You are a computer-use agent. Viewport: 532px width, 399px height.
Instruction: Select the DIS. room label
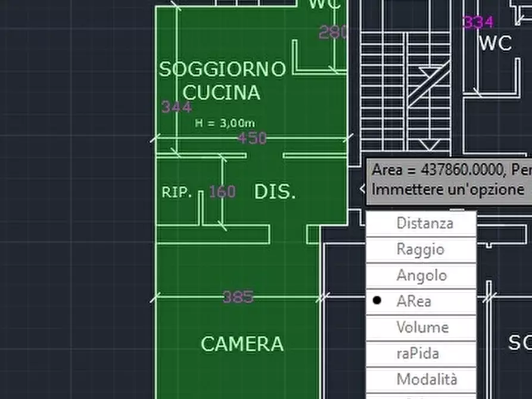click(x=275, y=192)
